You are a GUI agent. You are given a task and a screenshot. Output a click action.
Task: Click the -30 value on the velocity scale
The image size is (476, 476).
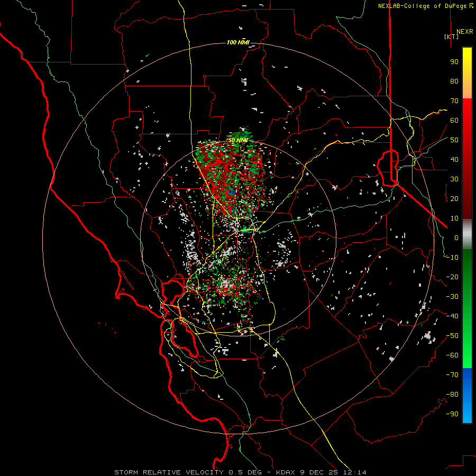click(x=452, y=297)
